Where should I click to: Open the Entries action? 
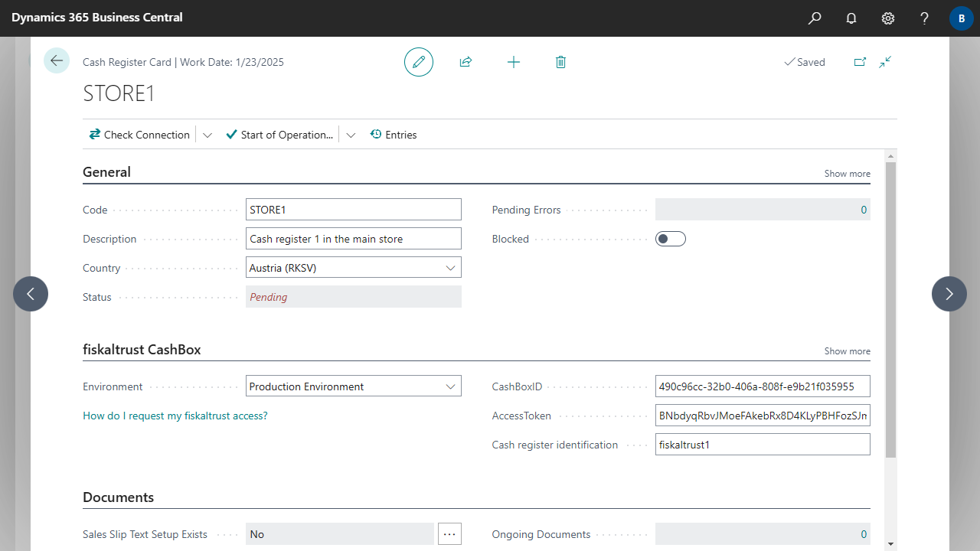pyautogui.click(x=394, y=135)
